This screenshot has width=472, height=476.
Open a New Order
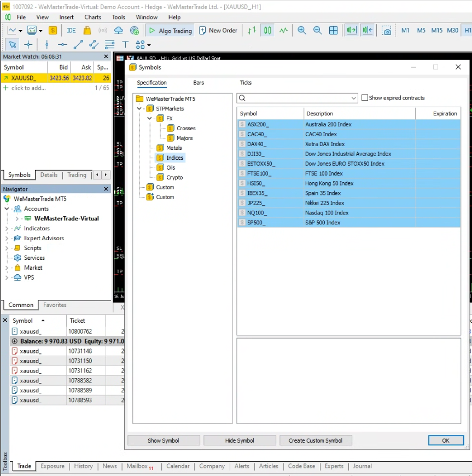click(x=218, y=30)
